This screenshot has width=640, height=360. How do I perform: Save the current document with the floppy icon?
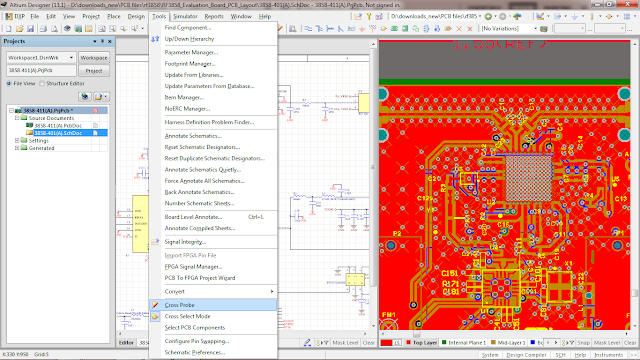(30, 29)
